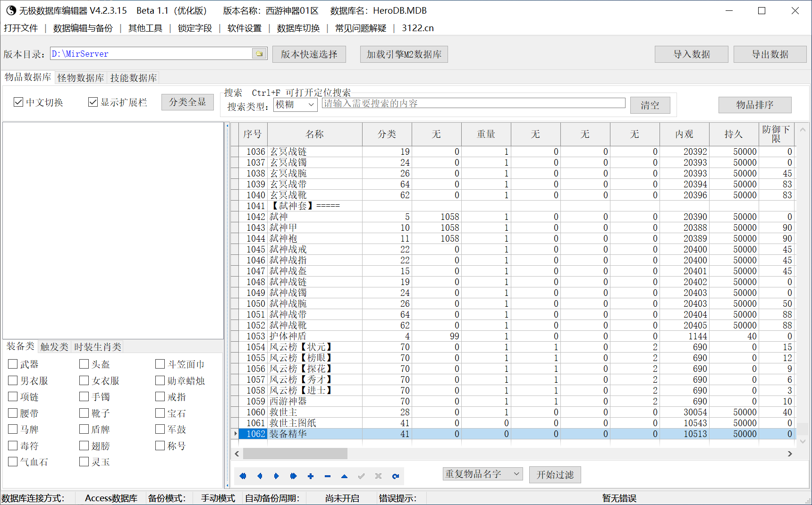Screen dimensions: 812x505
Task: Go to first record navigator button
Action: pos(243,476)
